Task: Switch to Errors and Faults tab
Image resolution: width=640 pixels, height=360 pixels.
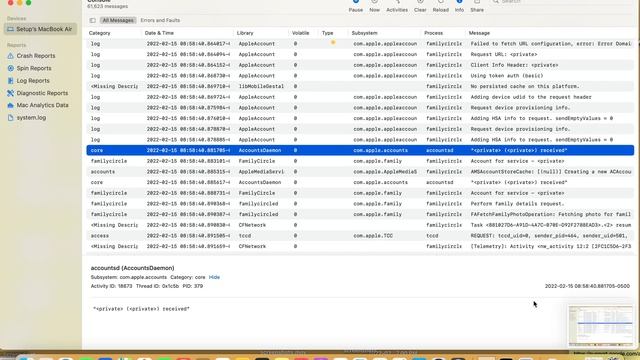Action: (x=160, y=20)
